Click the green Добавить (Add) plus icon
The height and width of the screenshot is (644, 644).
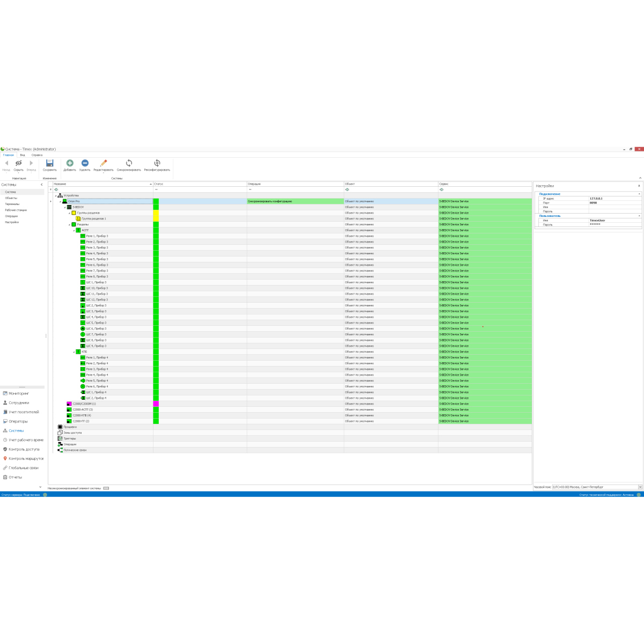[x=70, y=163]
